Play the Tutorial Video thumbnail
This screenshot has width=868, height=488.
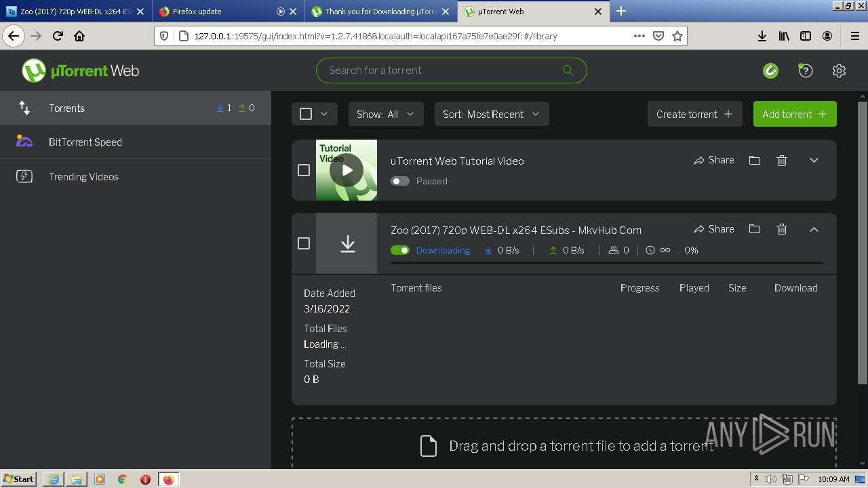(x=347, y=170)
